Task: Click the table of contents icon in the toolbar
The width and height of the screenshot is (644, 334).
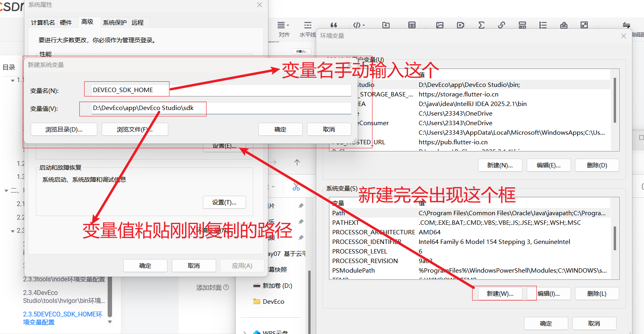Action: click(543, 25)
